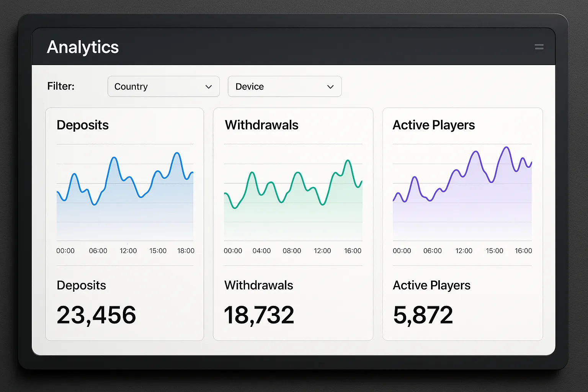Click the Country dropdown chevron arrow
The width and height of the screenshot is (588, 392).
tap(209, 87)
